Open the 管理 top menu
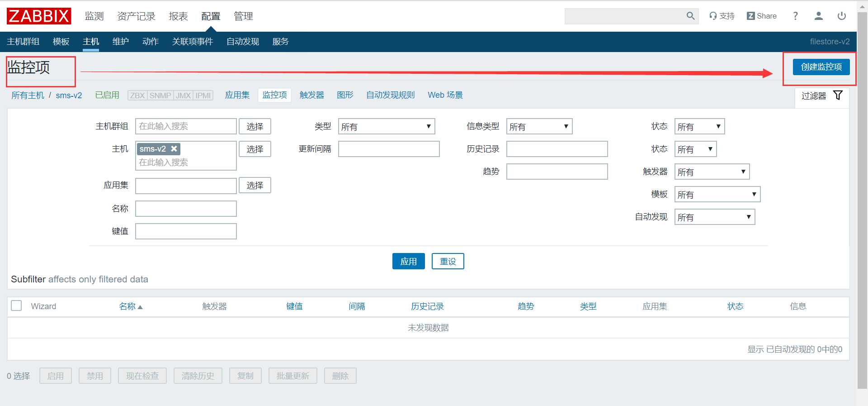Image resolution: width=868 pixels, height=406 pixels. click(243, 16)
